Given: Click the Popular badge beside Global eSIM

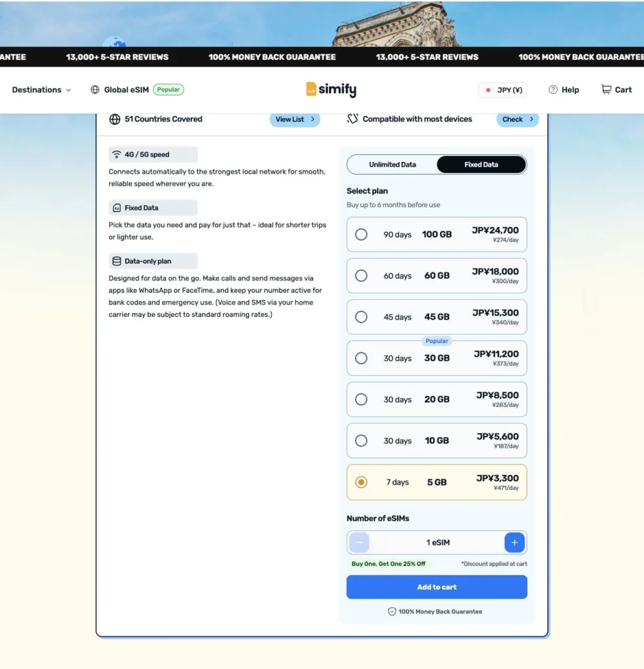Looking at the screenshot, I should click(x=169, y=90).
